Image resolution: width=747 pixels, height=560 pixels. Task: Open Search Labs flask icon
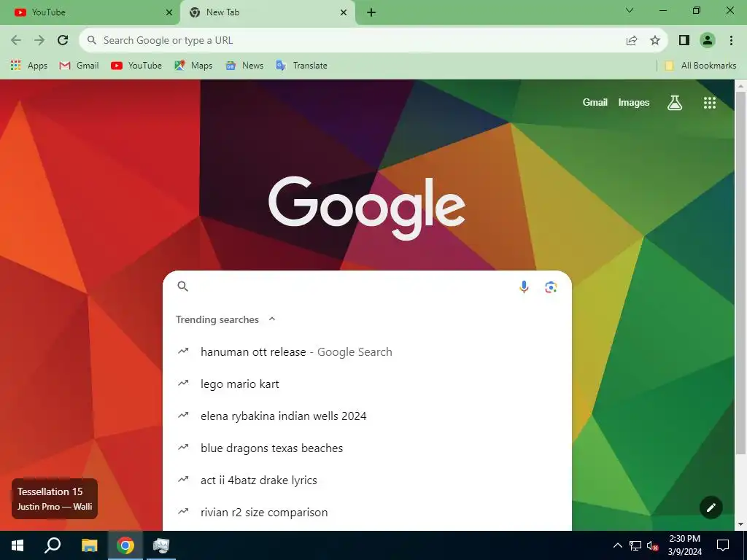(675, 103)
